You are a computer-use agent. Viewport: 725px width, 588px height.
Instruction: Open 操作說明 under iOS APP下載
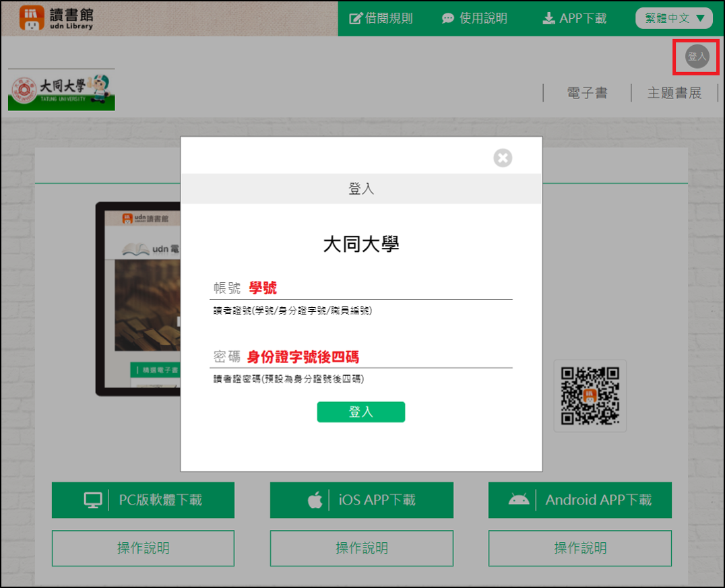tap(362, 548)
